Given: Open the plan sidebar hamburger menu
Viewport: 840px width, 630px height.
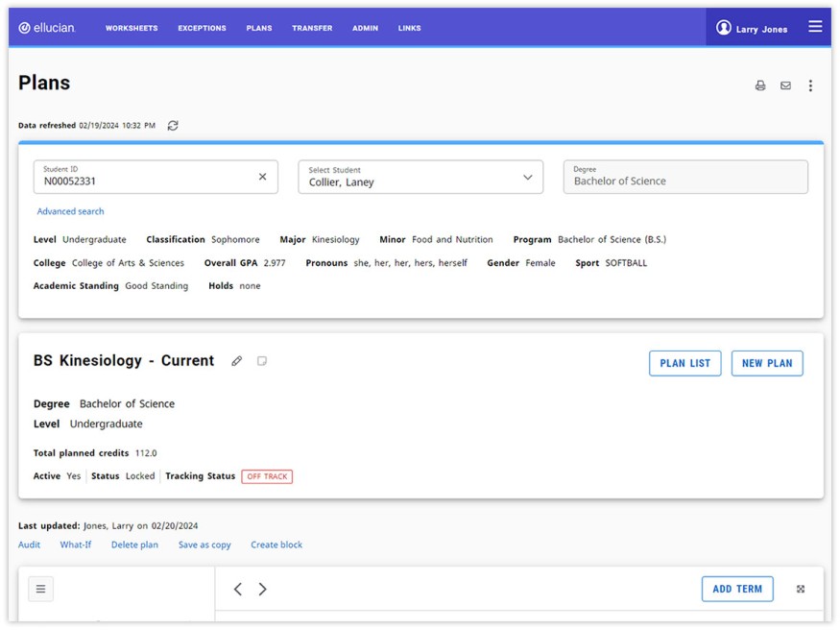Looking at the screenshot, I should (x=40, y=588).
